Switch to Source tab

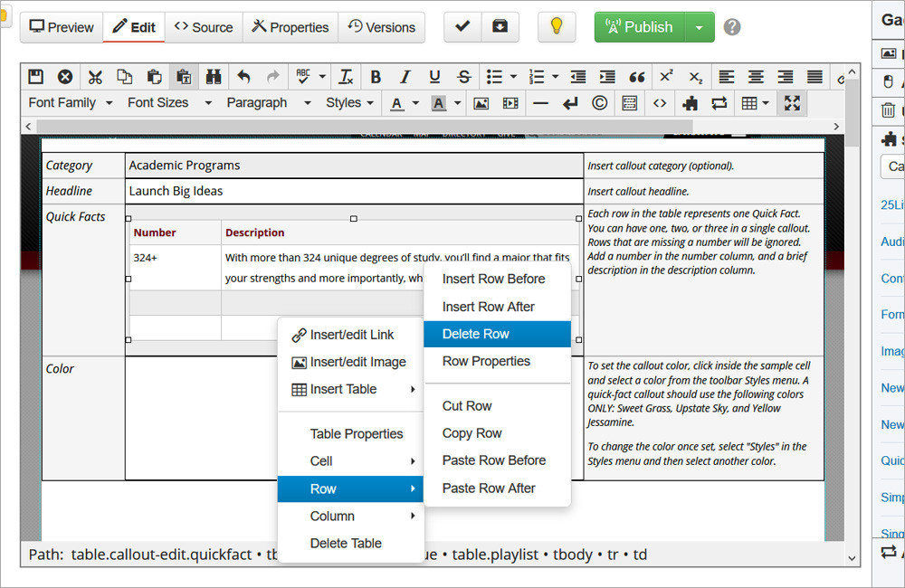click(x=204, y=27)
